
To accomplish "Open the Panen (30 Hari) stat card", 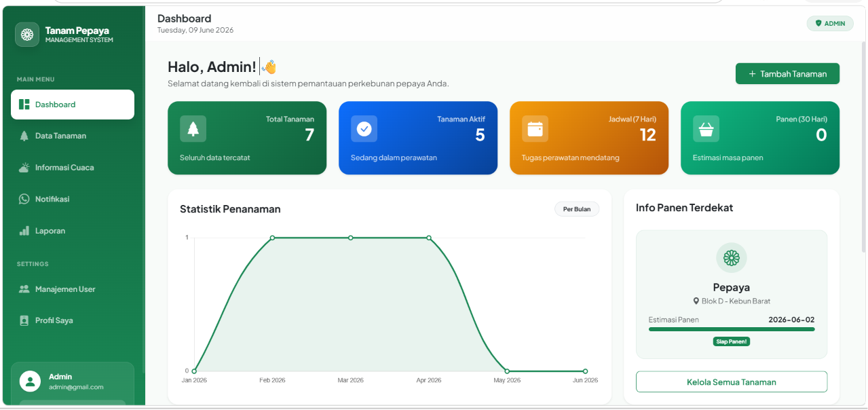I will pyautogui.click(x=760, y=138).
